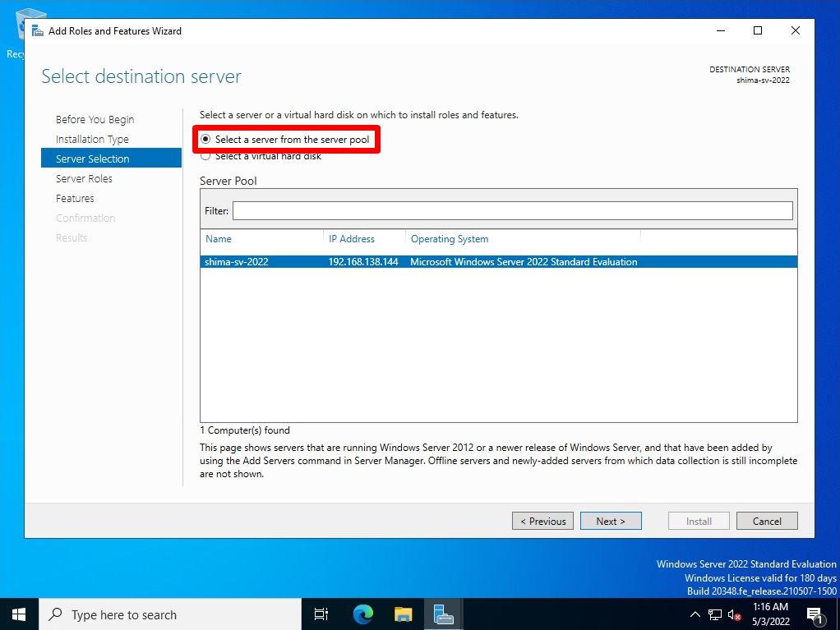Cancel the Add Roles wizard

pos(767,521)
